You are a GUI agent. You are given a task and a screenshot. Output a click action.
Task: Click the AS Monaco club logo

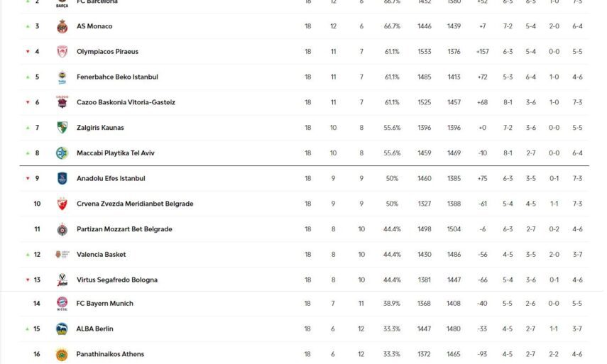point(62,26)
